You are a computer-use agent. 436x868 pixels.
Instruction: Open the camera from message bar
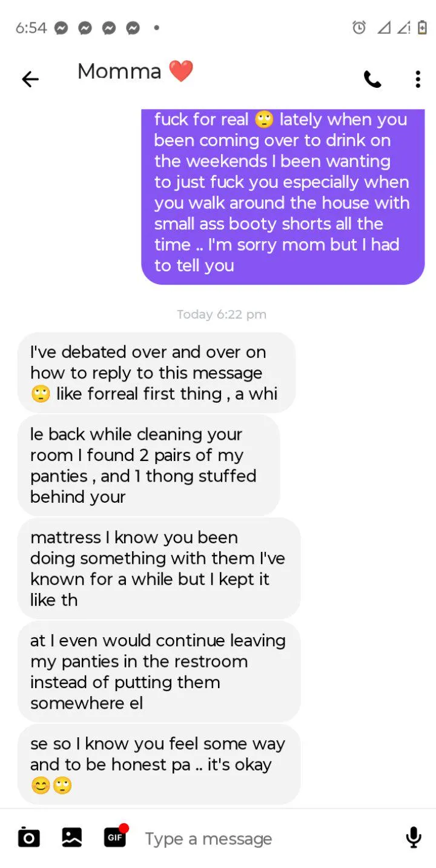click(x=29, y=838)
